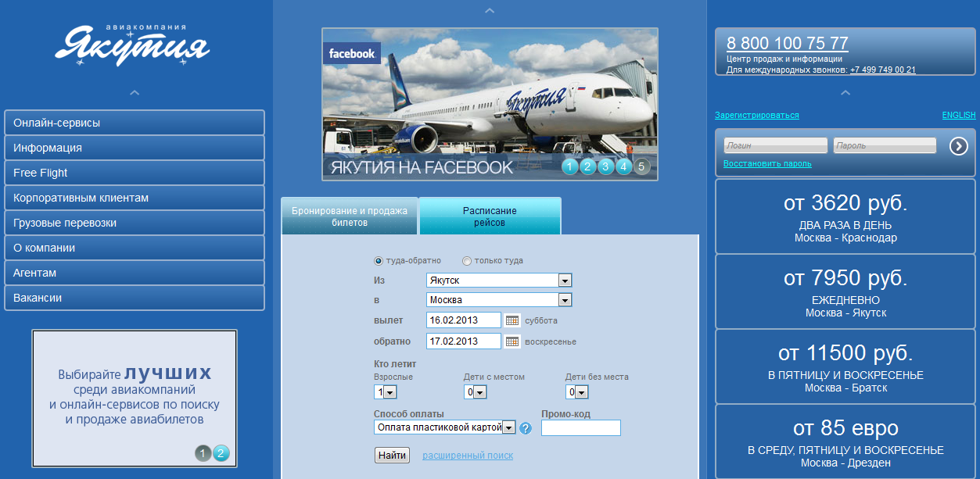Screen dimensions: 980x479
Task: Click the вылет date field 16.02.2013
Action: [464, 320]
